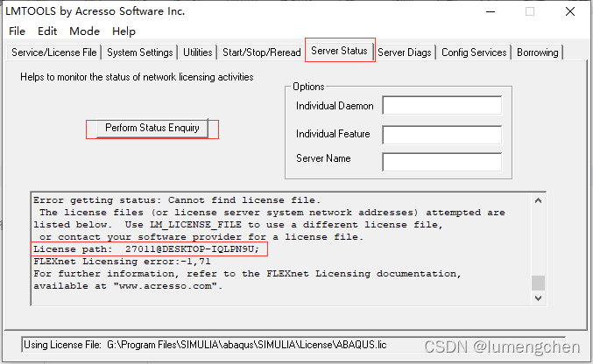Image resolution: width=593 pixels, height=364 pixels.
Task: Open the Help menu
Action: pos(124,31)
